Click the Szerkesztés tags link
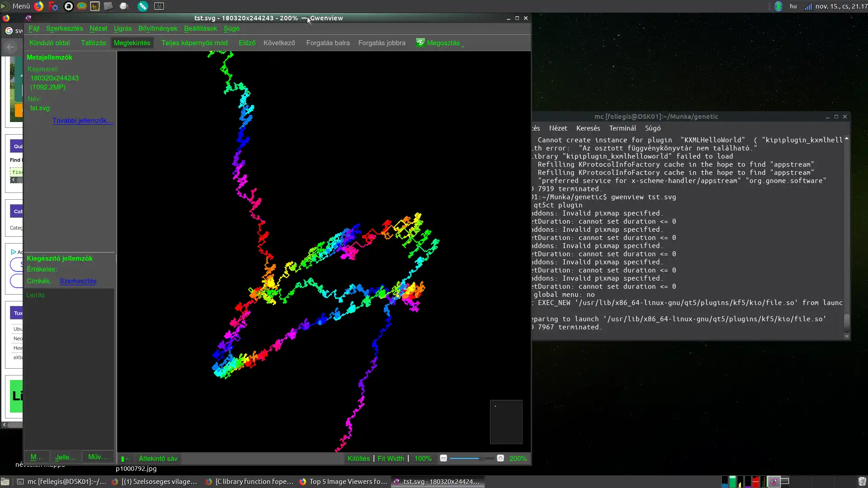 77,281
